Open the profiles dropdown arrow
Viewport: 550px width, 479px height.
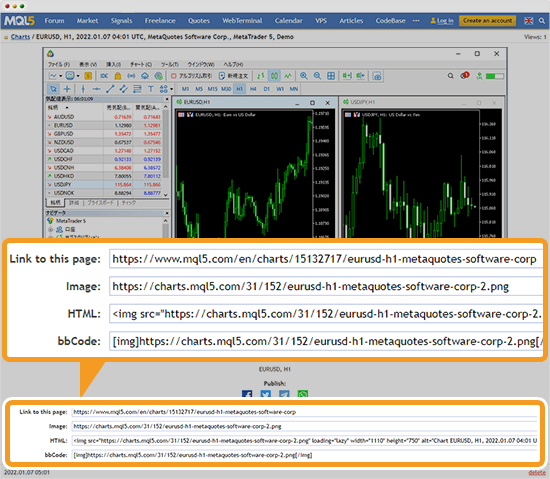coord(78,76)
